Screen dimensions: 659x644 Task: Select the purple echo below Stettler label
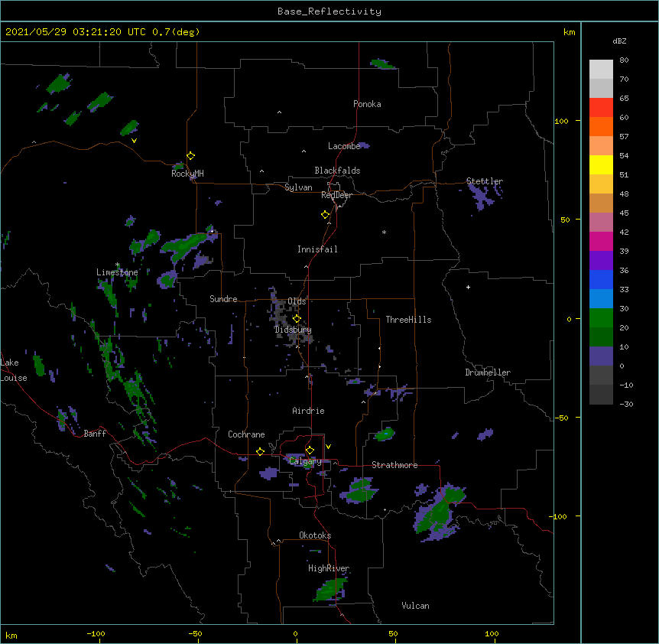coord(482,197)
